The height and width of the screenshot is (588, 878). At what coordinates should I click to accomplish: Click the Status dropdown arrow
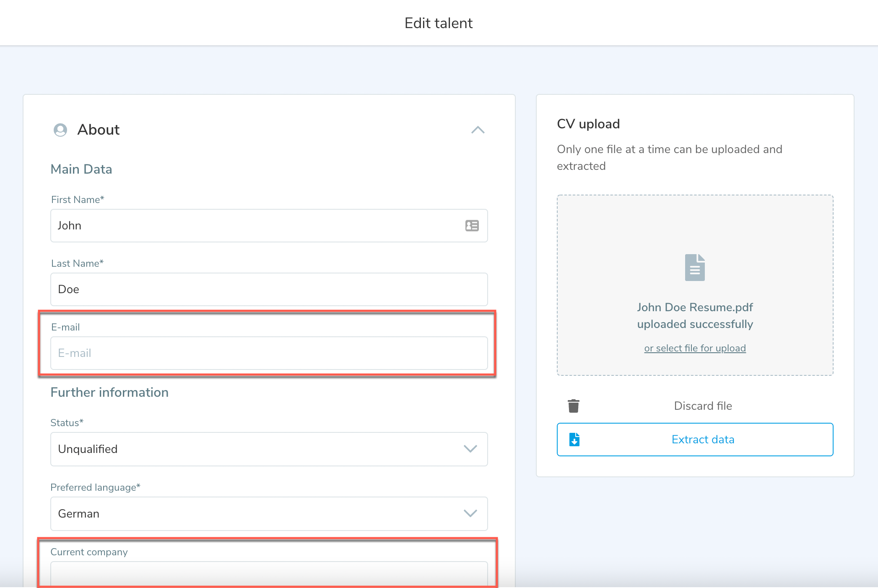(x=470, y=449)
